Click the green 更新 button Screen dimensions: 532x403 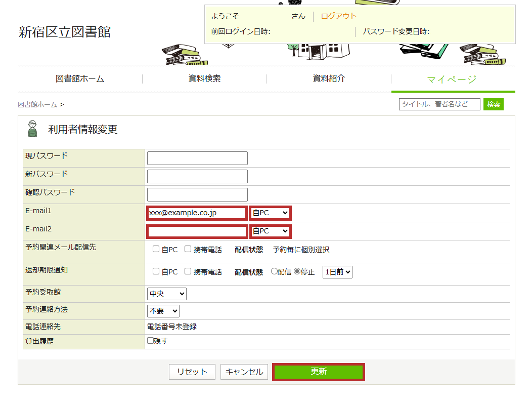319,372
